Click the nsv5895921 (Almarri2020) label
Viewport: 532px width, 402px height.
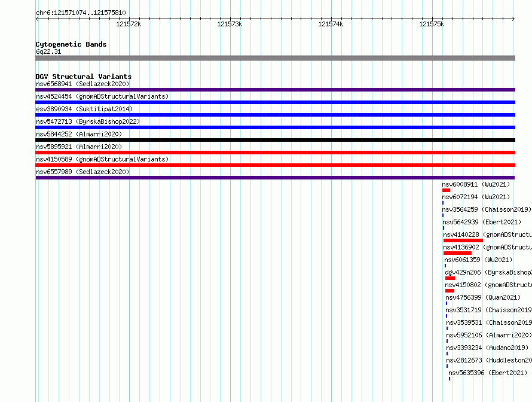click(79, 147)
